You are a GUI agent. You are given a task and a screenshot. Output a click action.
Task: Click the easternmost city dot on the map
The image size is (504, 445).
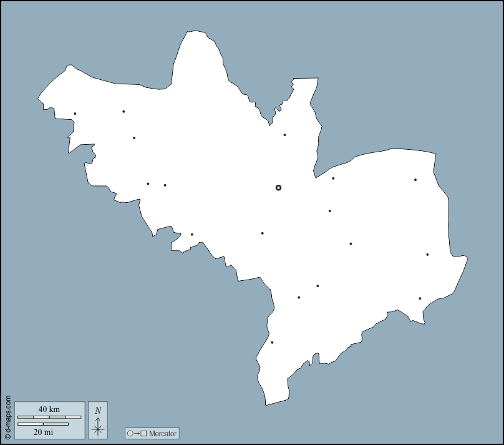427,255
